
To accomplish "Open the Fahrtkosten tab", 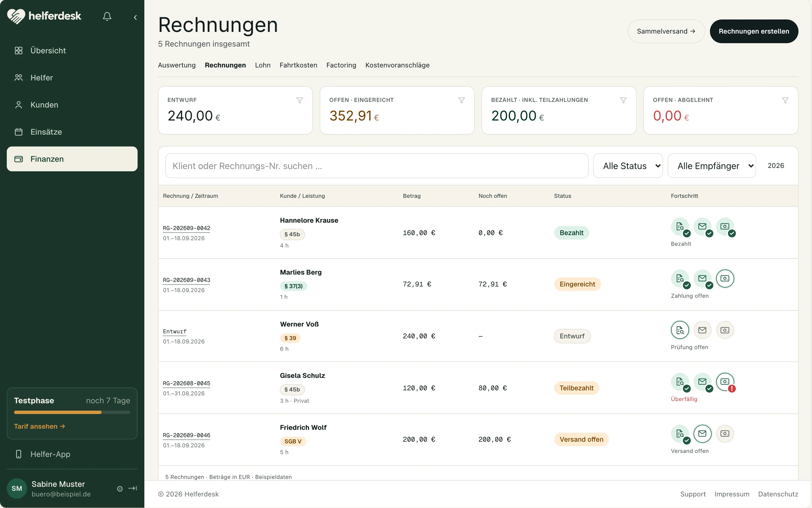I will [x=298, y=65].
